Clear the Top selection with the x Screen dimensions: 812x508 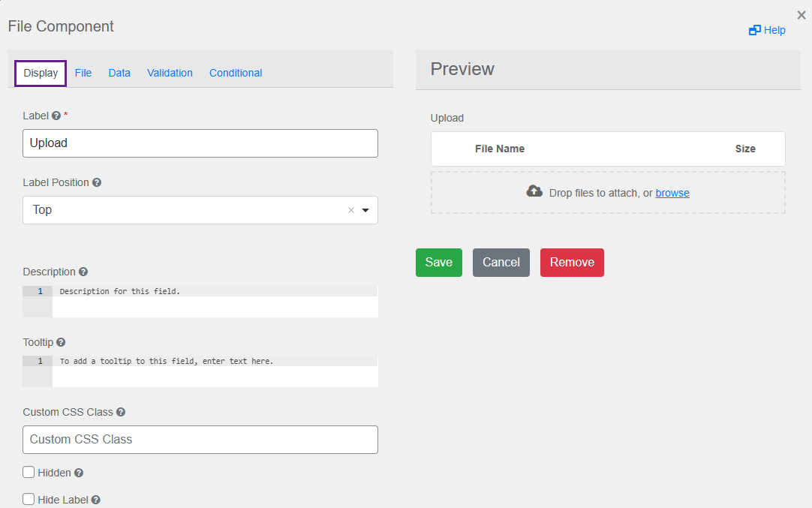(x=350, y=210)
